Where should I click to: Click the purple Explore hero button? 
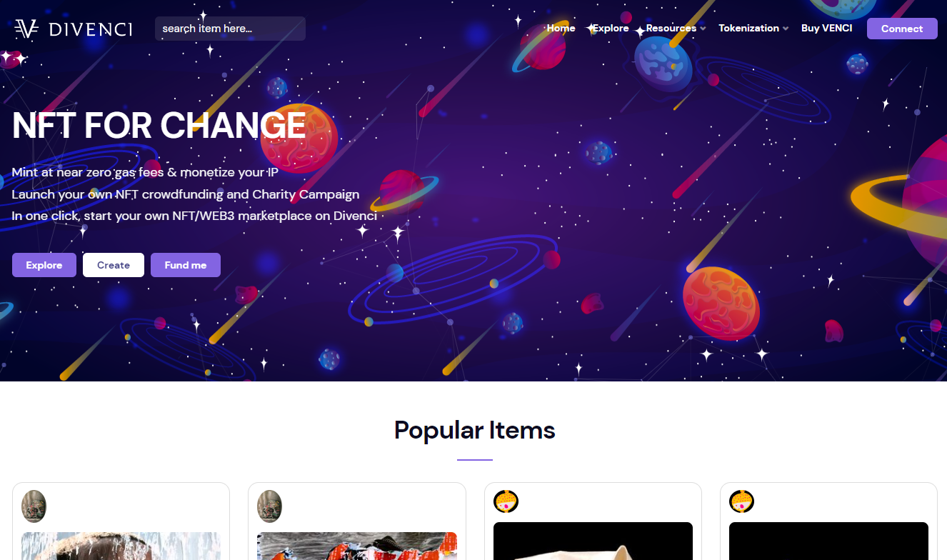coord(44,265)
